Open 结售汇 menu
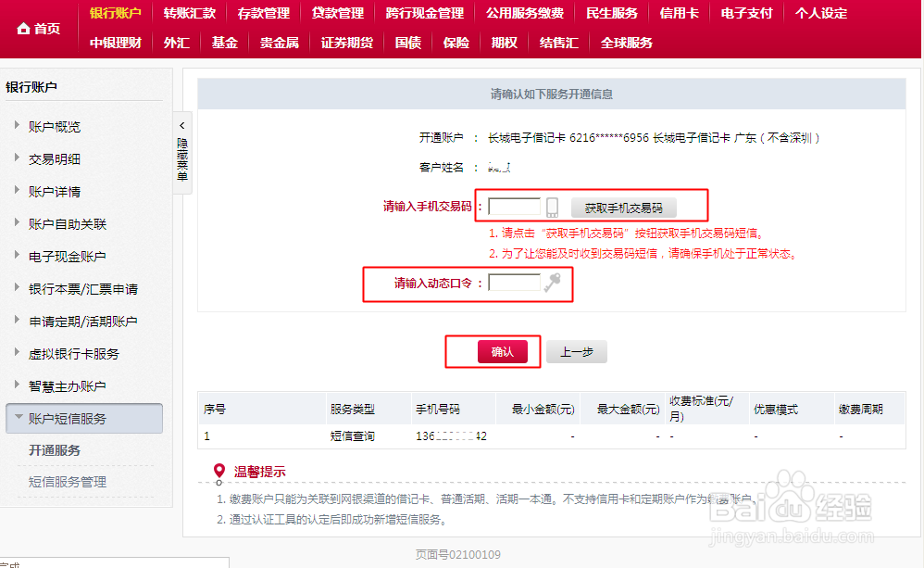The height and width of the screenshot is (568, 924). (558, 43)
